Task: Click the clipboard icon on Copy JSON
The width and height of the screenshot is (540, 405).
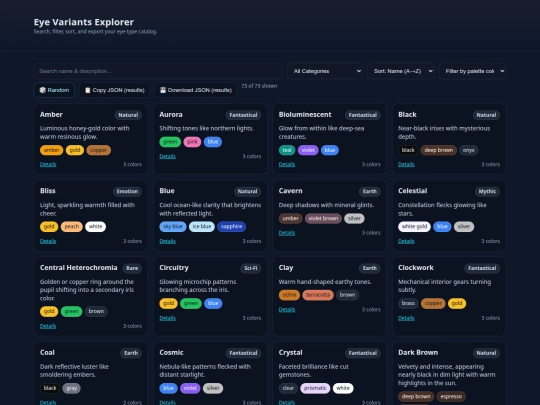Action: pyautogui.click(x=88, y=90)
